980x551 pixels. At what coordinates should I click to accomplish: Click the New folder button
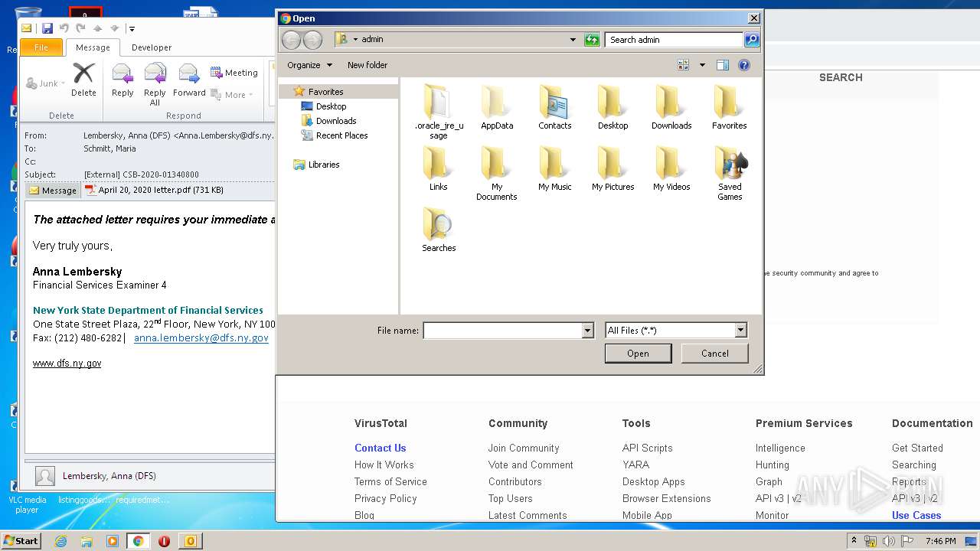coord(367,65)
